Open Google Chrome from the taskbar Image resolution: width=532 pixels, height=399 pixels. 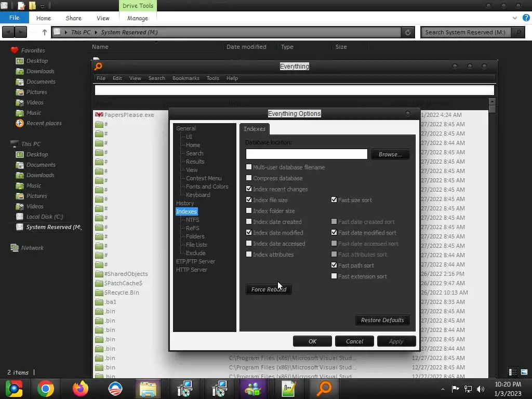point(46,389)
